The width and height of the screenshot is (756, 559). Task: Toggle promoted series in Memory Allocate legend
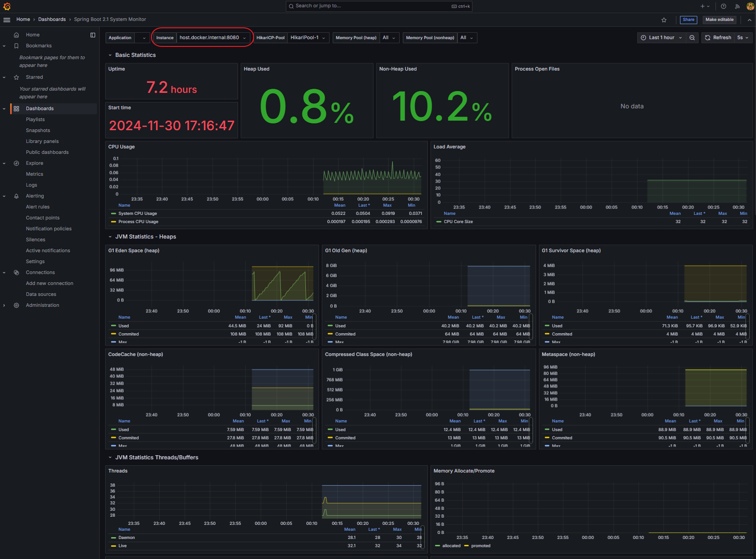[x=481, y=546]
